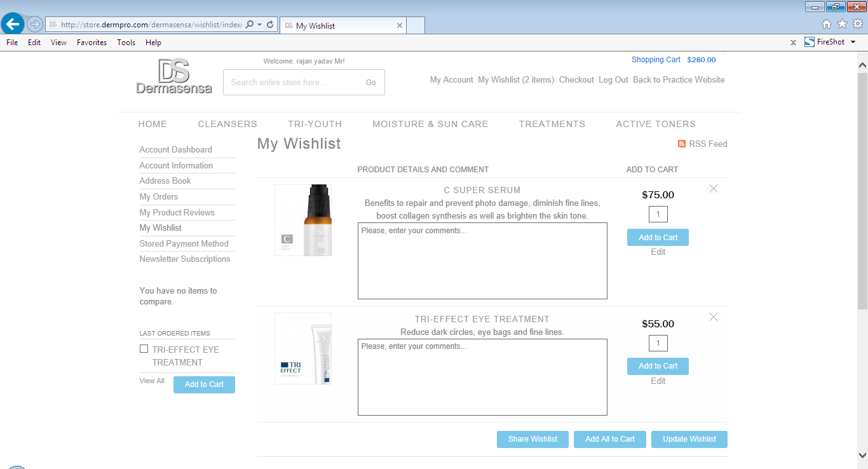
Task: Open the HOME navigation item
Action: pyautogui.click(x=153, y=124)
